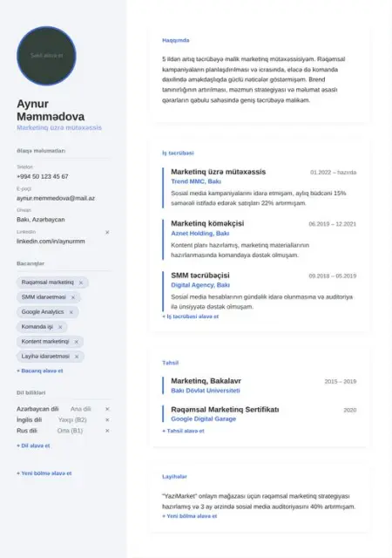Click + İş təcrübəsi əlavə et link
The height and width of the screenshot is (558, 392).
pos(190,316)
